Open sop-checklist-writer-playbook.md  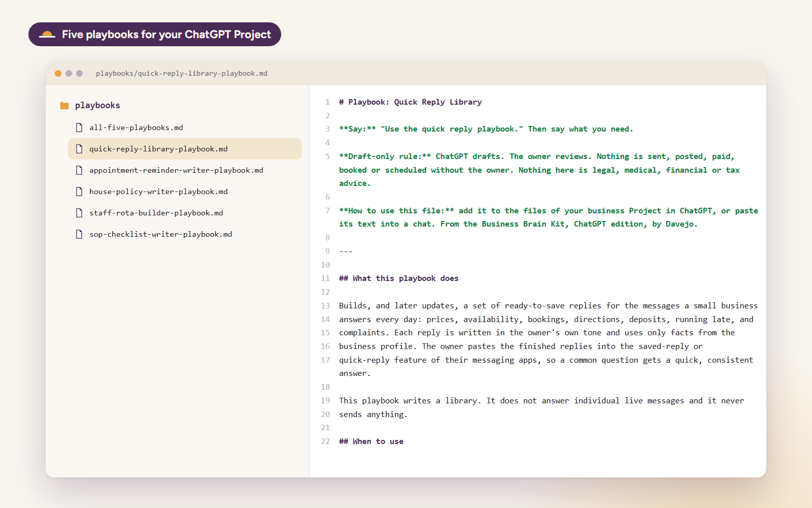(185, 234)
